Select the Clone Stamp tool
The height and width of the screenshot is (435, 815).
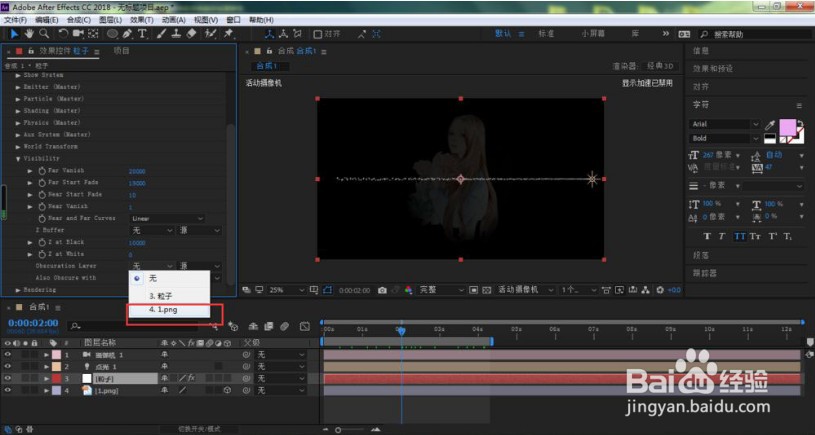pos(176,33)
